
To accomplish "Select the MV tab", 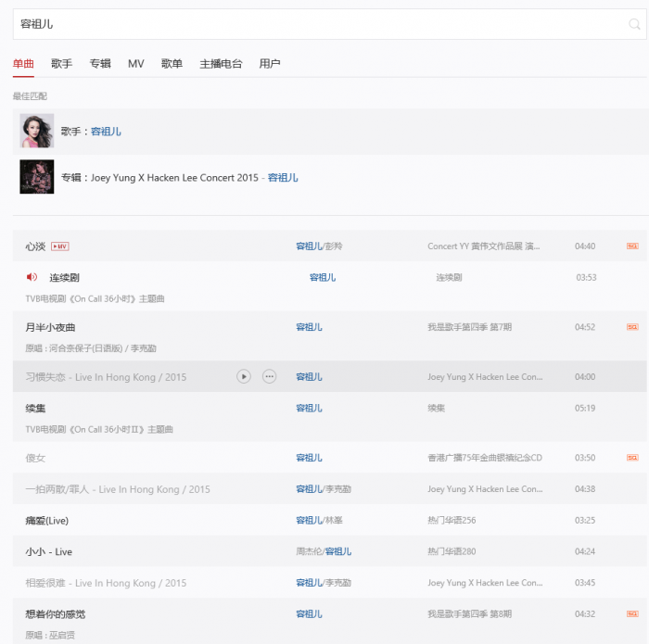I will [x=136, y=64].
